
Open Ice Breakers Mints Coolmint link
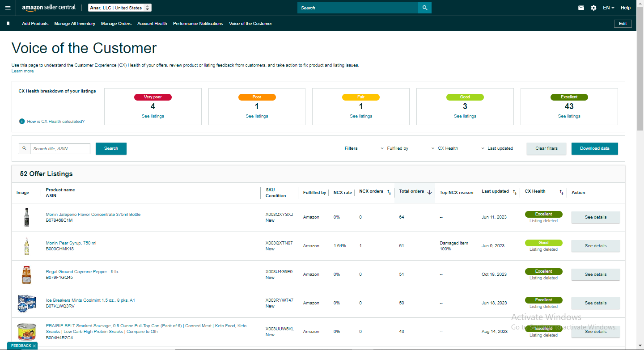click(x=90, y=300)
